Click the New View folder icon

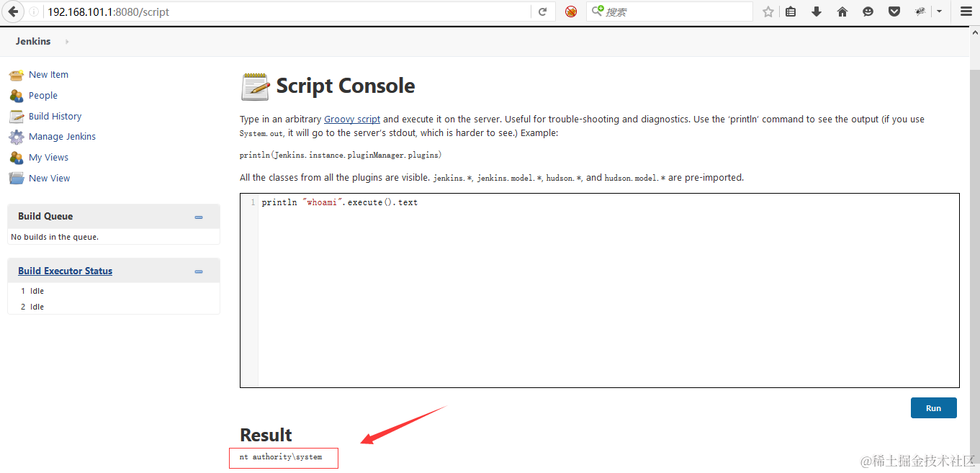point(16,179)
